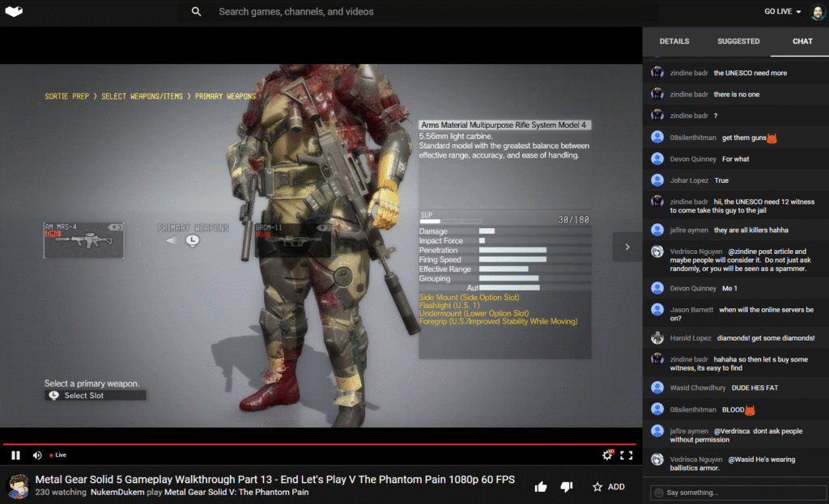Mute the stream volume speaker icon
The width and height of the screenshot is (829, 504).
pyautogui.click(x=37, y=455)
